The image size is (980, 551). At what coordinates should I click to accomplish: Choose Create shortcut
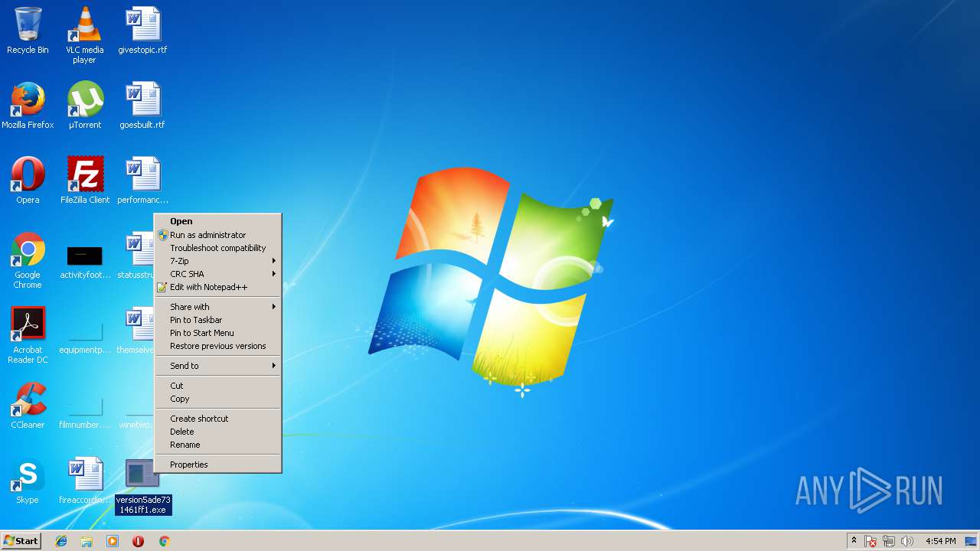217,419
